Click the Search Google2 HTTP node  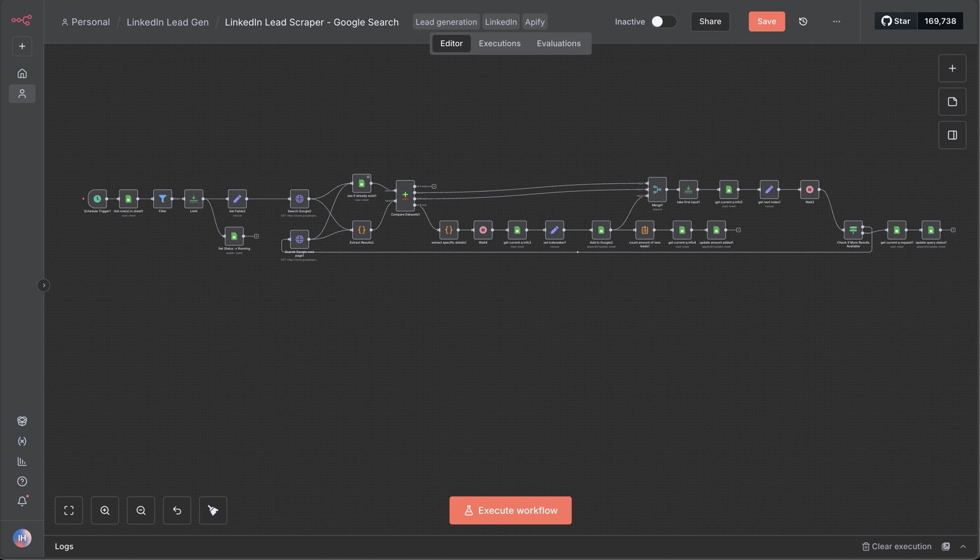(300, 199)
